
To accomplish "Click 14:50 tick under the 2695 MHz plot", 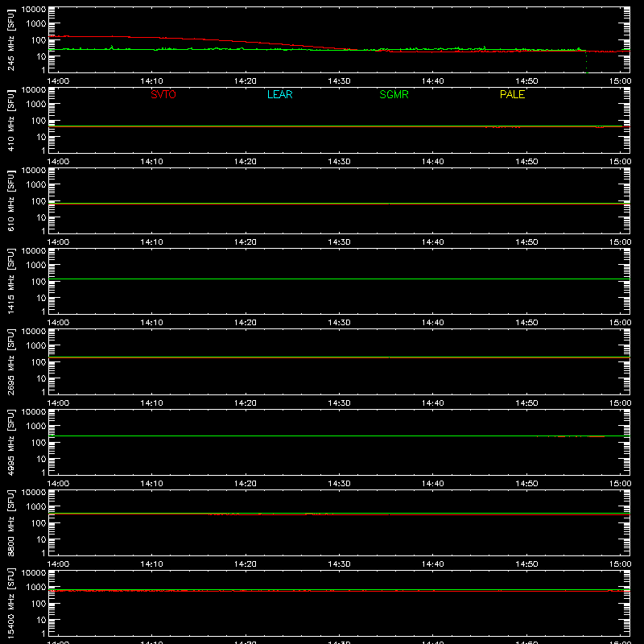I will click(x=526, y=403).
